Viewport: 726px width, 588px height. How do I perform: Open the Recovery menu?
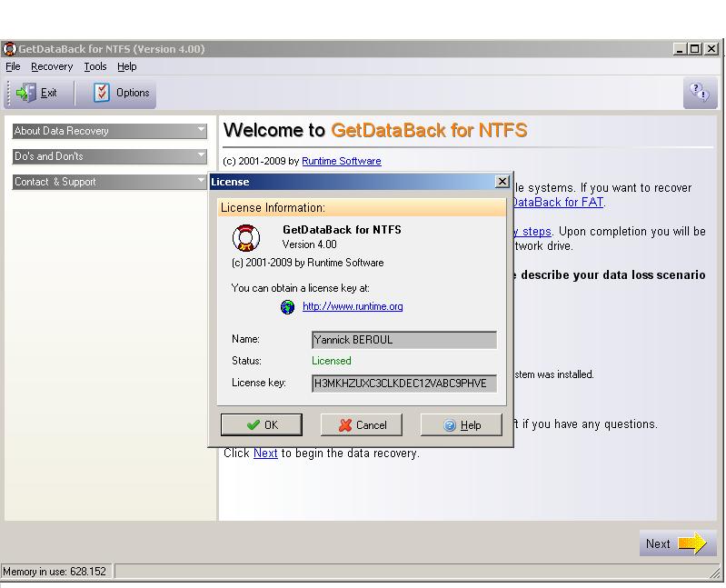[x=52, y=66]
